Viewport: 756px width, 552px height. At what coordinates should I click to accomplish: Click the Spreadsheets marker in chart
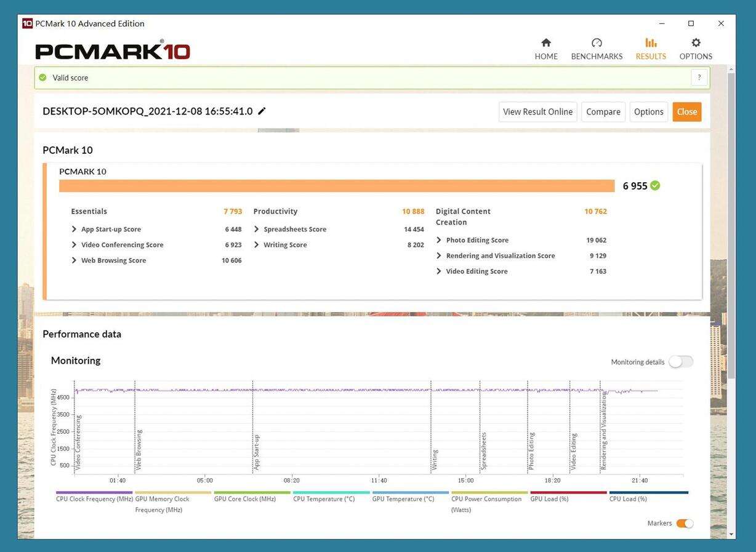484,451
